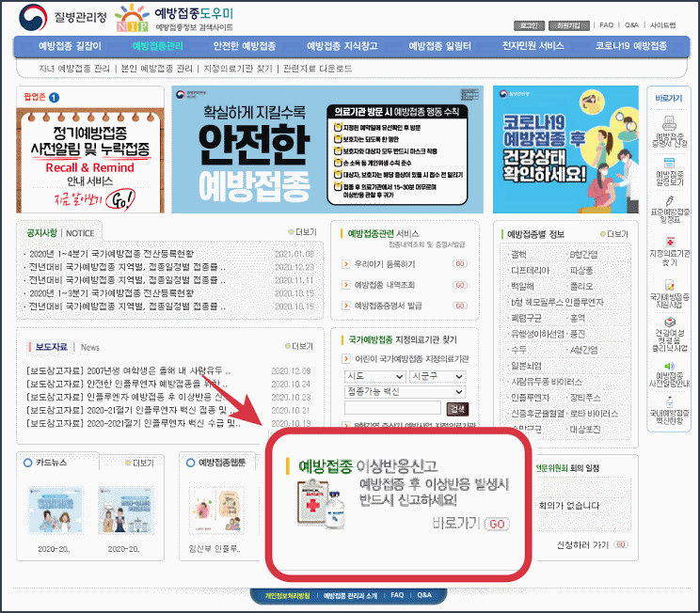This screenshot has width=700, height=613.
Task: Open 개인정보처리방침 footer link
Action: click(287, 595)
